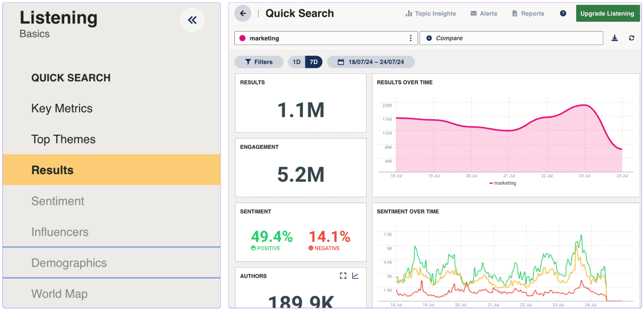Image resolution: width=644 pixels, height=311 pixels.
Task: Collapse the Listening sidebar with double chevron
Action: tap(192, 20)
